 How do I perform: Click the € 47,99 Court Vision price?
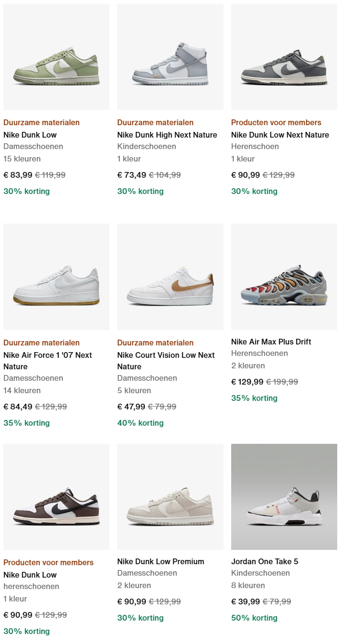click(x=131, y=407)
